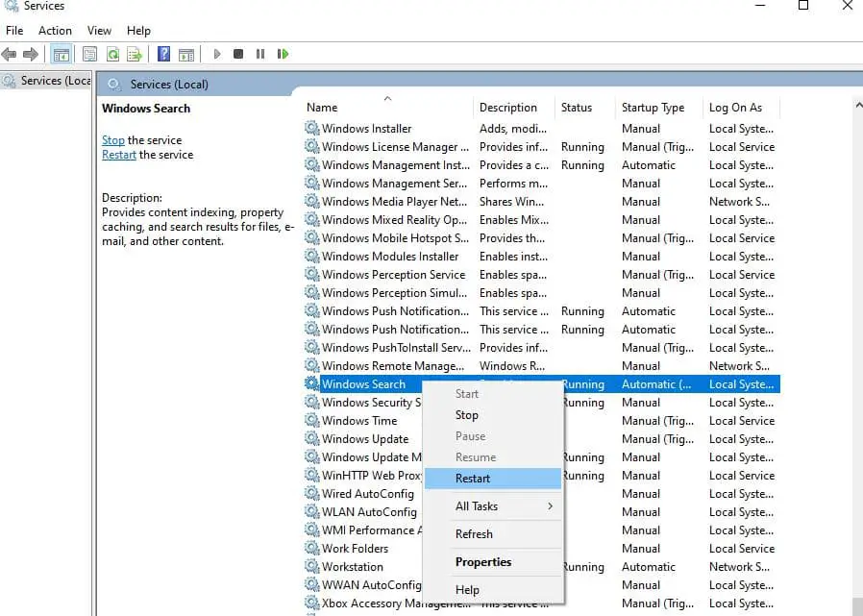This screenshot has height=616, width=863.
Task: Sort by the Status column header
Action: pyautogui.click(x=585, y=108)
